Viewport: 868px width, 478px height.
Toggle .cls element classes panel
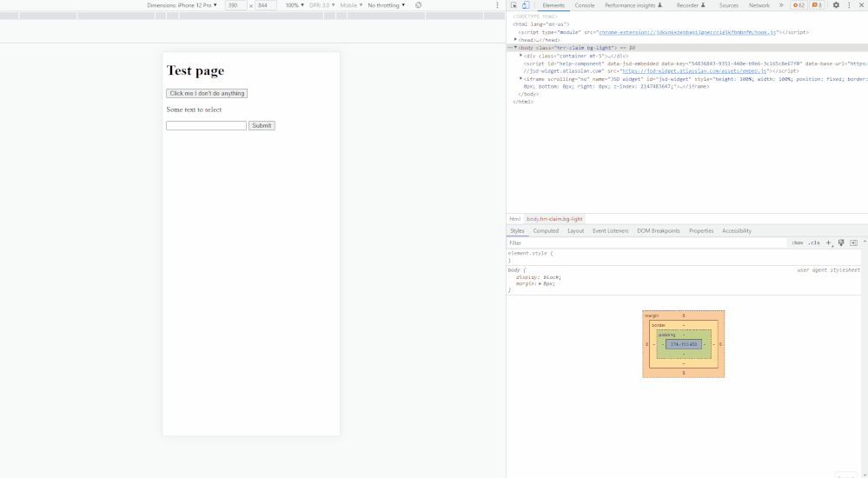[814, 242]
